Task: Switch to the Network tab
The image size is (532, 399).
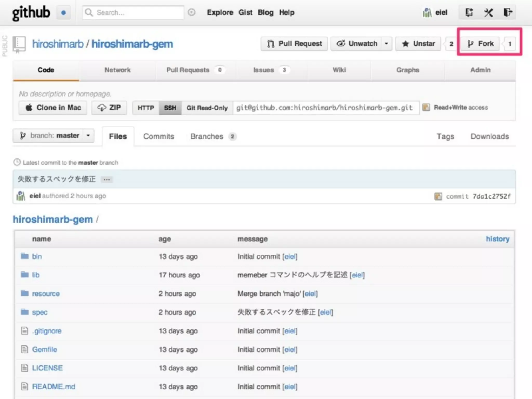Action: 117,70
